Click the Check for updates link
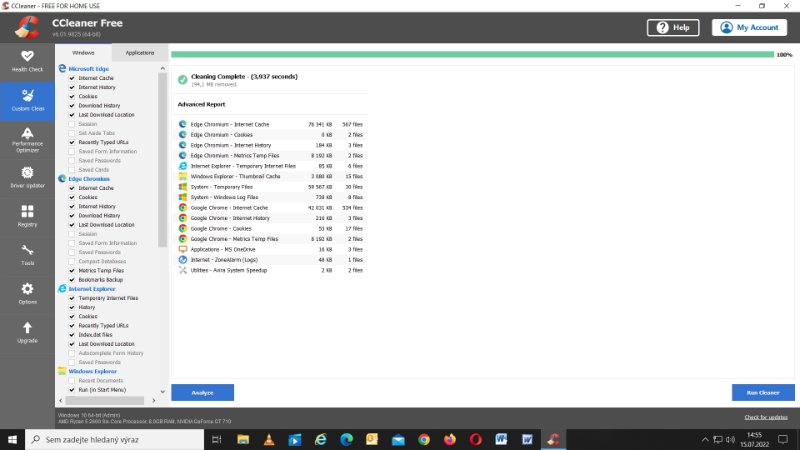Screen dimensions: 800x450 (x=765, y=417)
